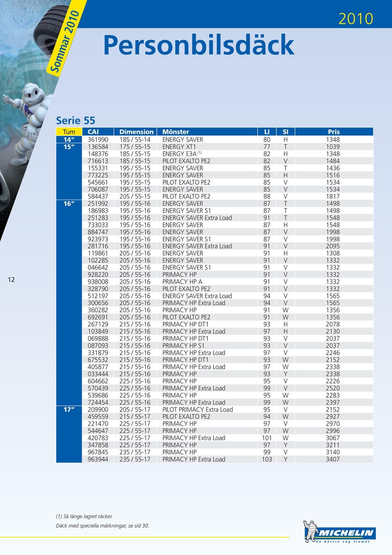
Task: Click the 'Personbilsdäck' page title
Action: pos(198,45)
